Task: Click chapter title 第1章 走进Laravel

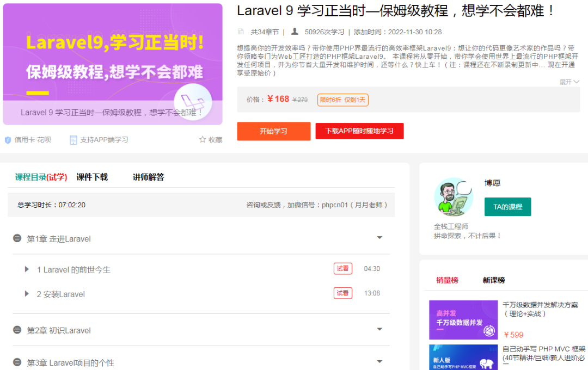Action: coord(59,239)
